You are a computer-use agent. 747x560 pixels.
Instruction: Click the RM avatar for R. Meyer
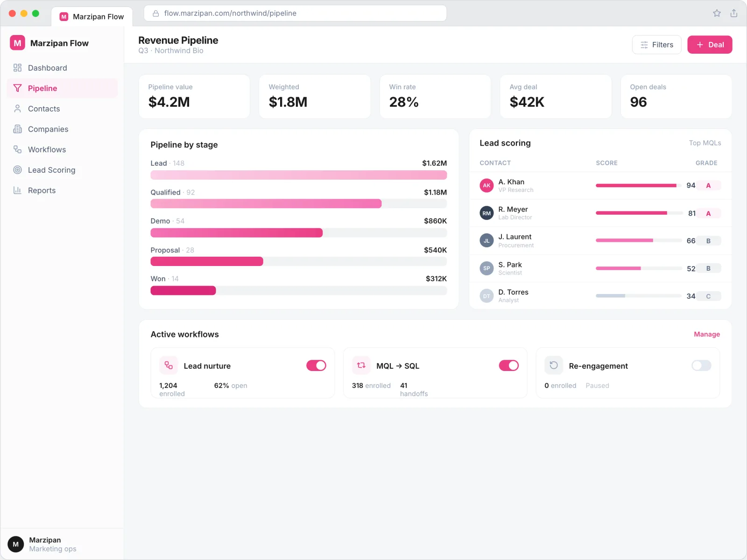(x=486, y=213)
